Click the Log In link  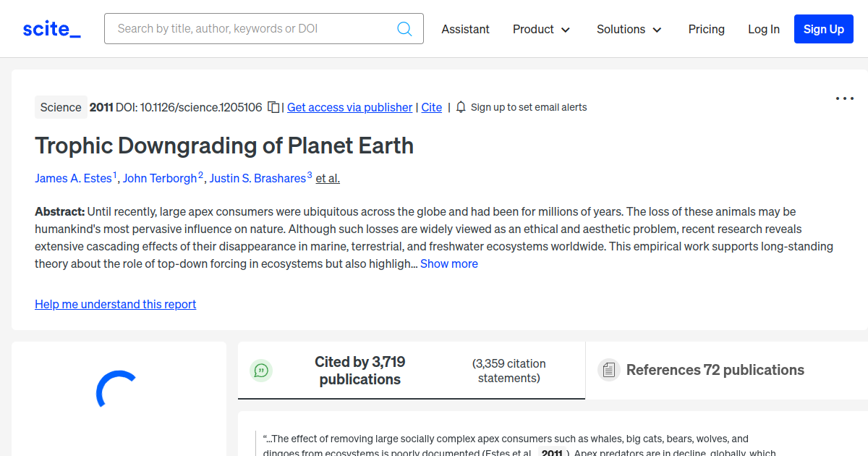(763, 29)
